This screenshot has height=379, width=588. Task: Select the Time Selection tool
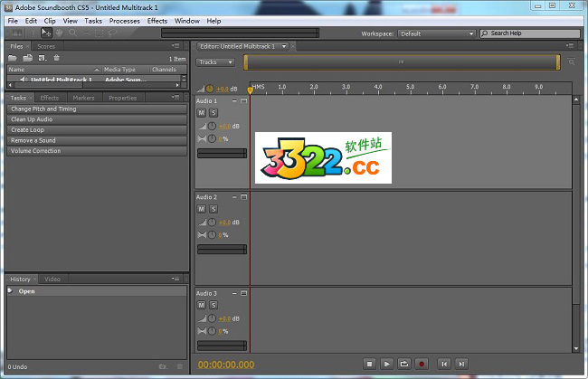[33, 33]
